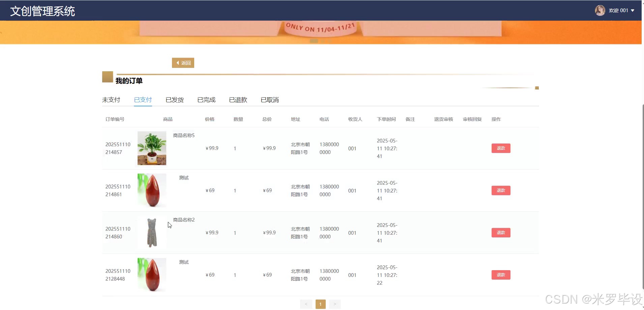The width and height of the screenshot is (644, 310).
Task: Click 退款 for order 2025511102128448
Action: [x=501, y=275]
